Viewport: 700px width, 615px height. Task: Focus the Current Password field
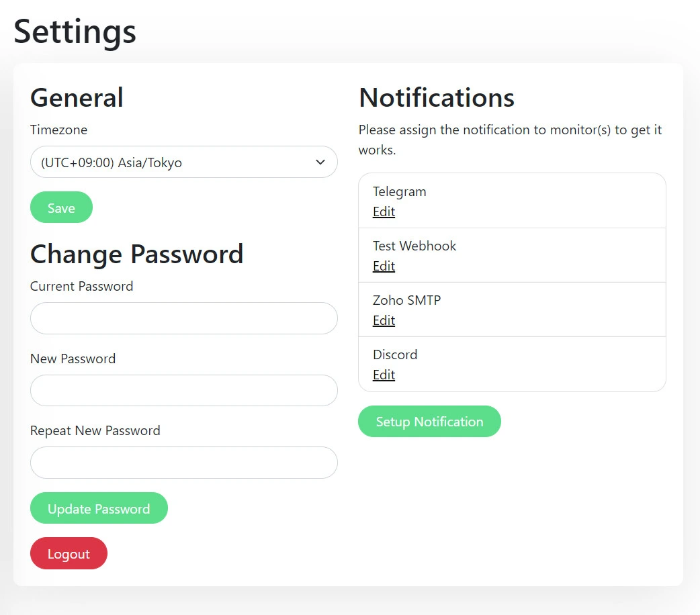pyautogui.click(x=183, y=318)
